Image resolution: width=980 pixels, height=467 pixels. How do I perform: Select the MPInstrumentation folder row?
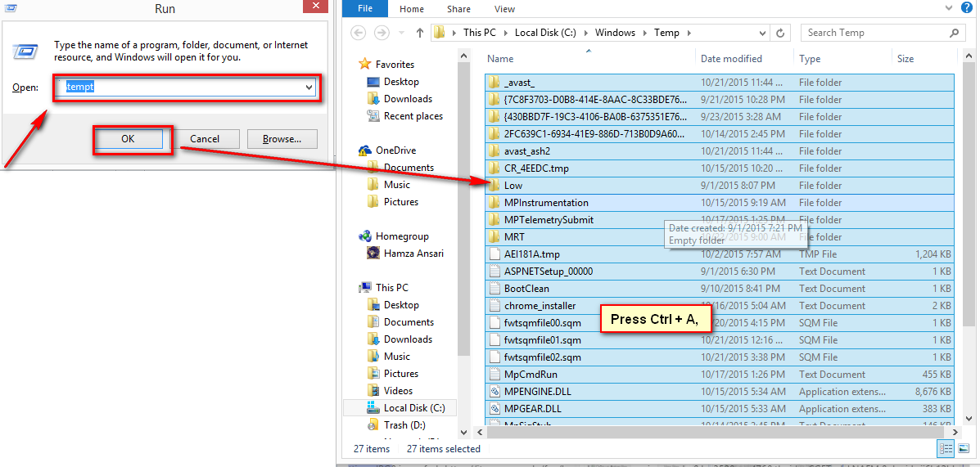click(720, 203)
